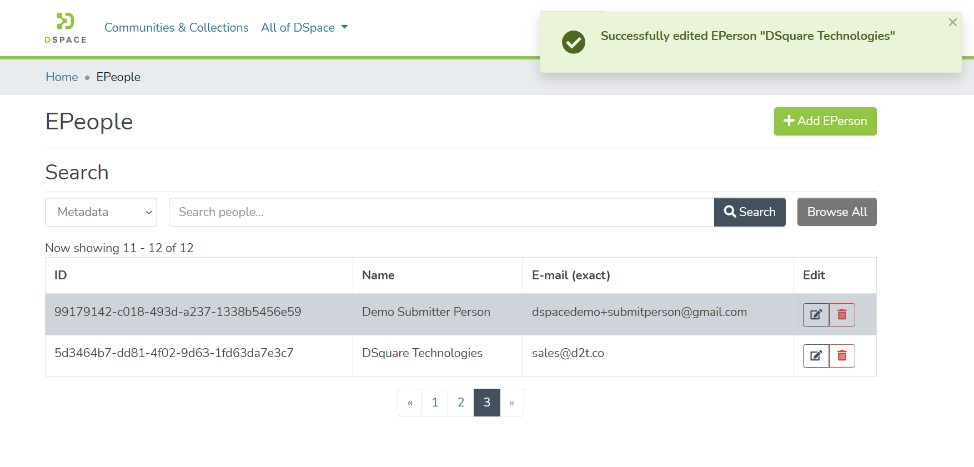The height and width of the screenshot is (467, 974).
Task: Click the Browse All button
Action: pos(836,212)
